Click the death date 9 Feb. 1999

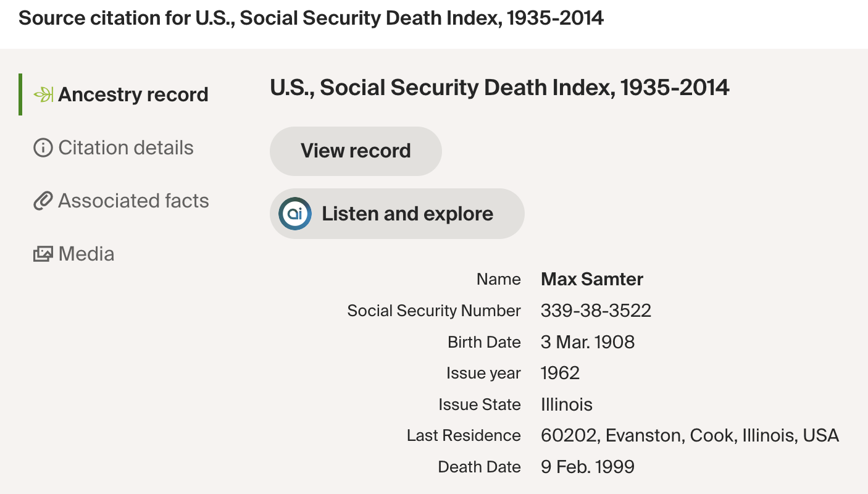pyautogui.click(x=587, y=467)
